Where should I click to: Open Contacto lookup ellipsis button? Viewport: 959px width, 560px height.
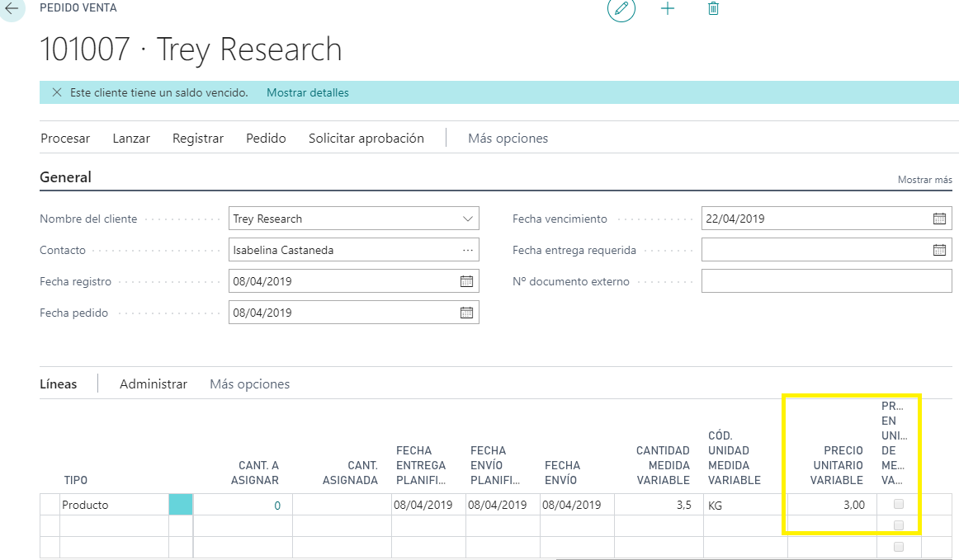pyautogui.click(x=467, y=250)
